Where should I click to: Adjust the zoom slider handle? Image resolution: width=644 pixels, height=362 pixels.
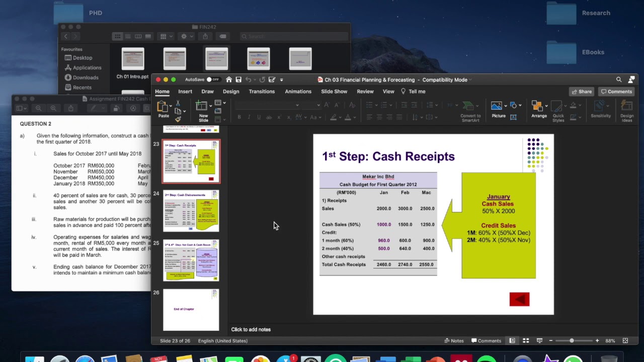pos(572,341)
